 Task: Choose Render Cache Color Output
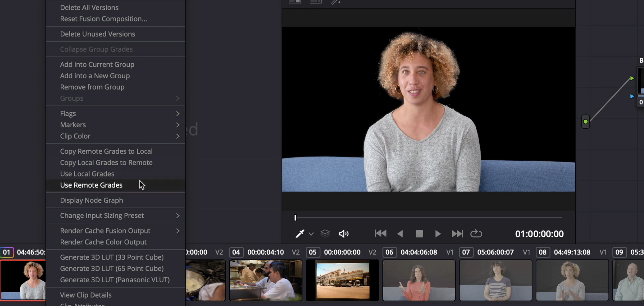[x=116, y=242]
